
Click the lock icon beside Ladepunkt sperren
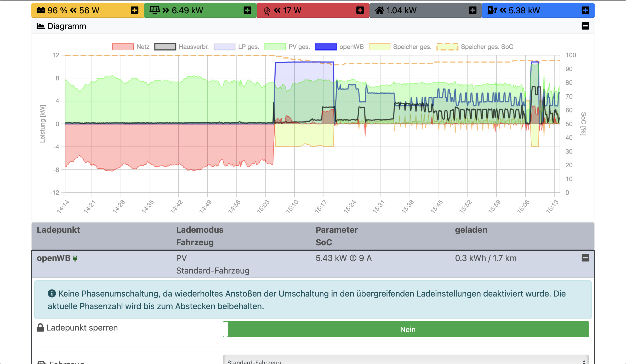click(x=40, y=327)
